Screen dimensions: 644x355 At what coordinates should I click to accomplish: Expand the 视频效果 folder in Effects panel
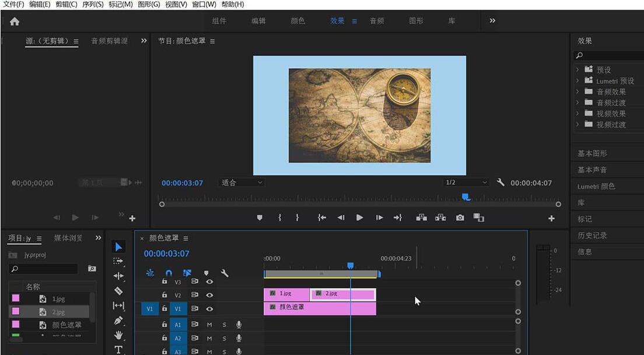coord(577,114)
